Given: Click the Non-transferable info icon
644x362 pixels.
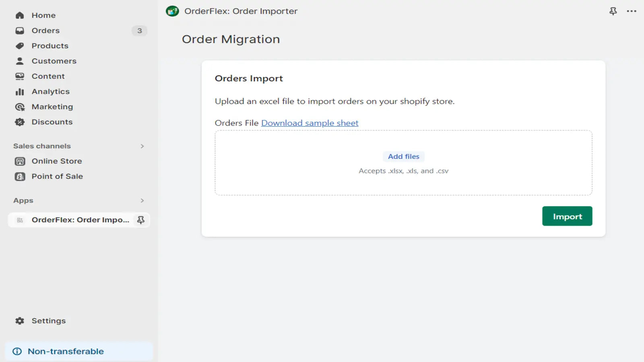Looking at the screenshot, I should click(17, 352).
